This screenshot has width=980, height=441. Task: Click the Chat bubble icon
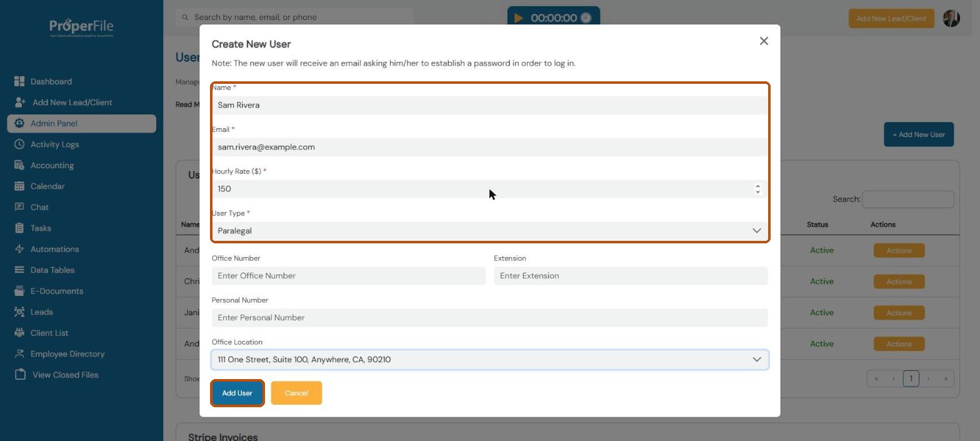[x=19, y=207]
